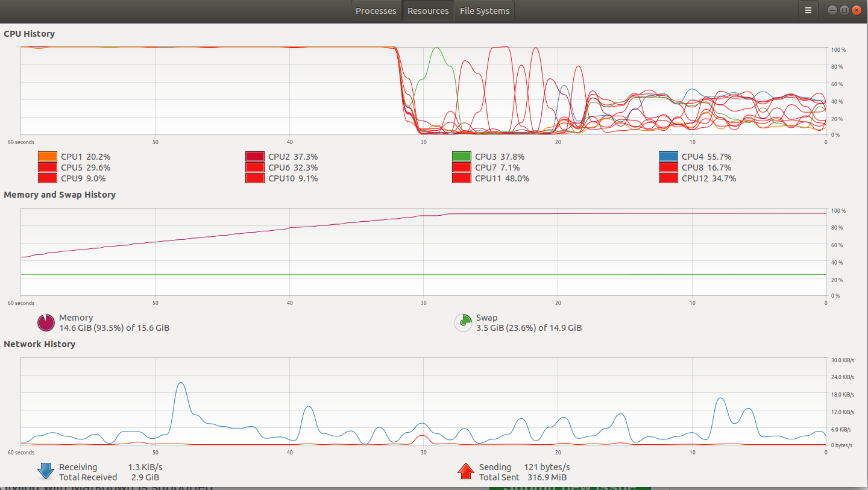Click the blue Receiving download arrow icon
The height and width of the screenshot is (490, 868).
[45, 471]
